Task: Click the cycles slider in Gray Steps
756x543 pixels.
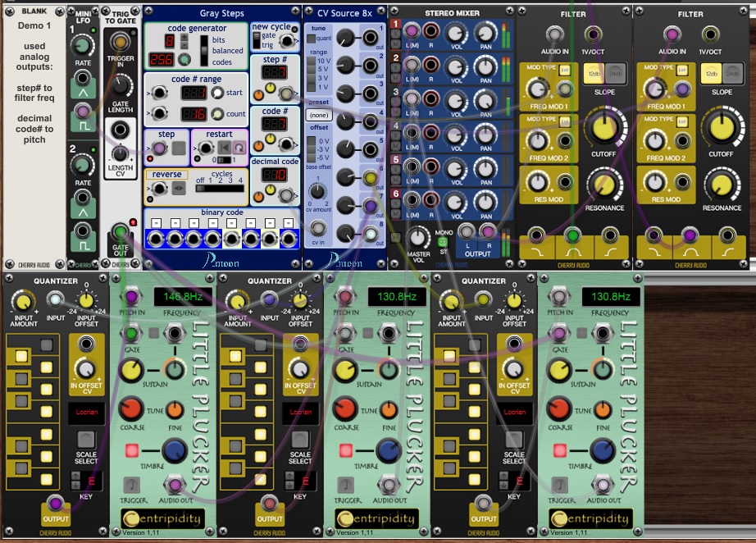Action: point(219,188)
